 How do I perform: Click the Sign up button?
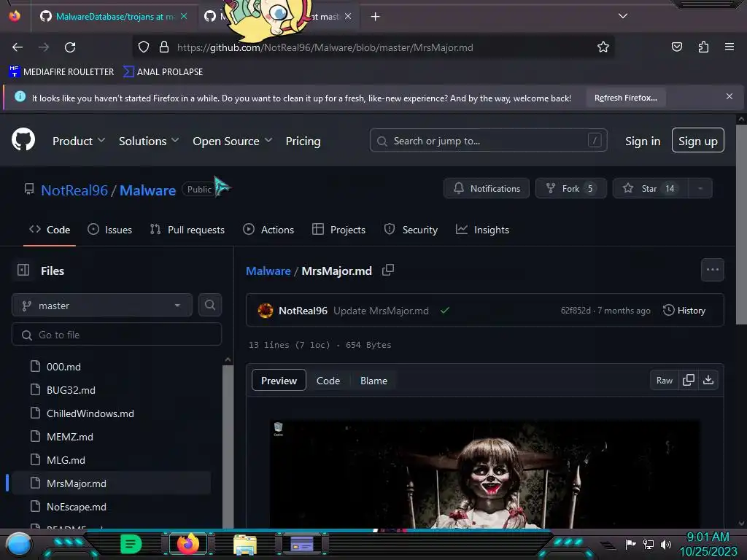click(x=697, y=141)
